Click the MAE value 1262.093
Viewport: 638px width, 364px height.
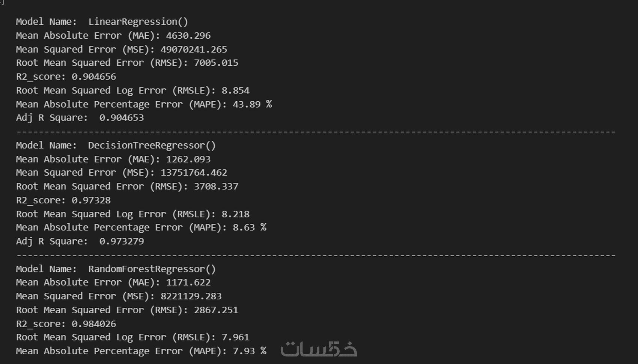[x=188, y=159]
